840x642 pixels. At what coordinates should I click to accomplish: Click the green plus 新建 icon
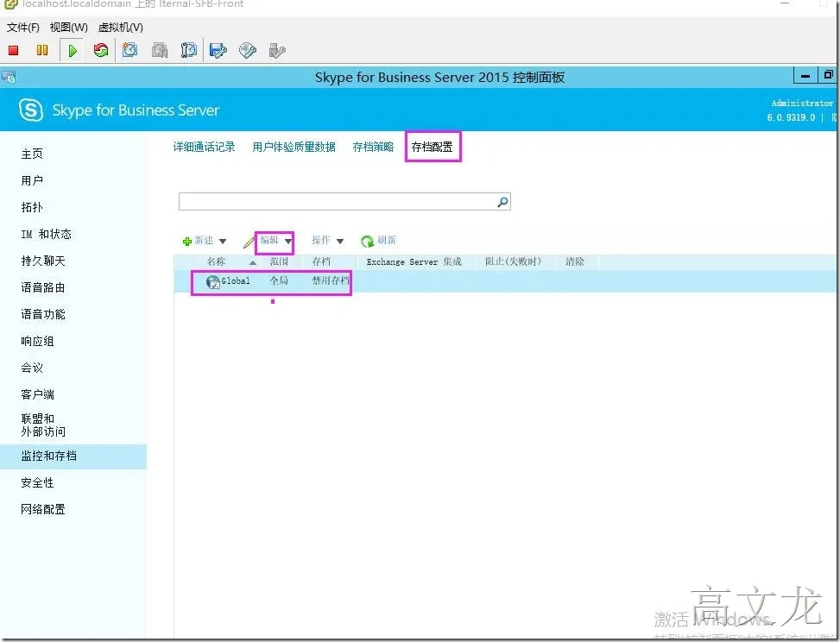point(187,242)
